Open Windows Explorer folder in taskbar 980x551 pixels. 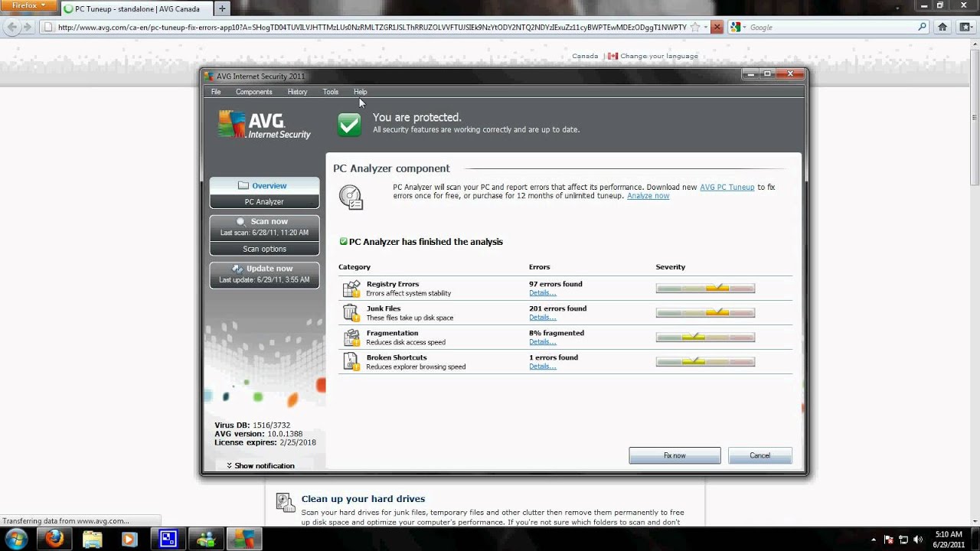coord(92,539)
